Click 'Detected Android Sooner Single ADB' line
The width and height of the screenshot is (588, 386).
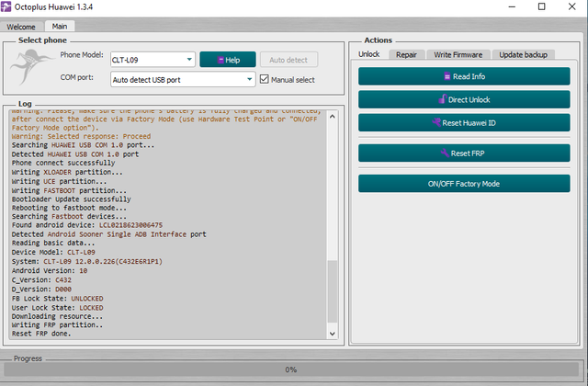[108, 234]
